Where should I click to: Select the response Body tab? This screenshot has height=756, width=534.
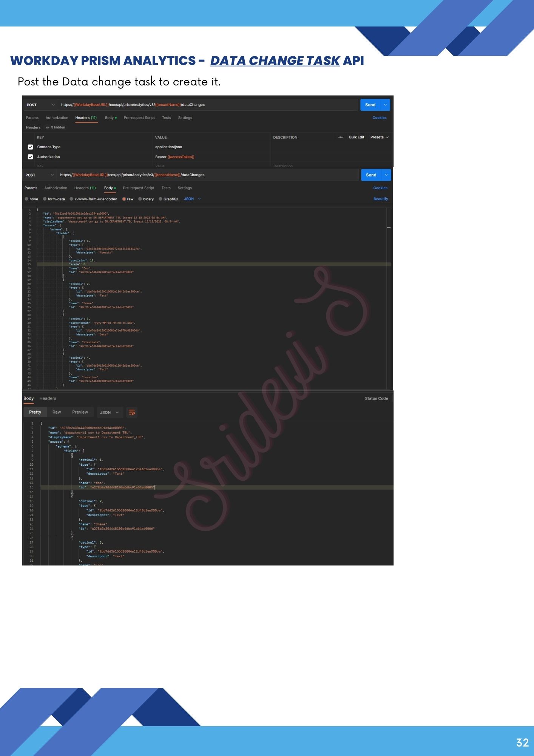tap(29, 398)
